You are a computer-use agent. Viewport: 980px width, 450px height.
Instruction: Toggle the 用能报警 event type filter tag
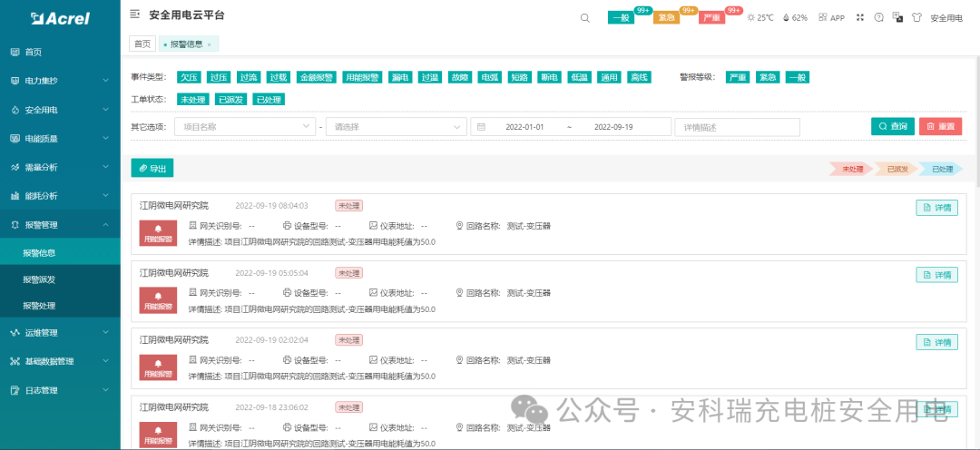pyautogui.click(x=362, y=77)
